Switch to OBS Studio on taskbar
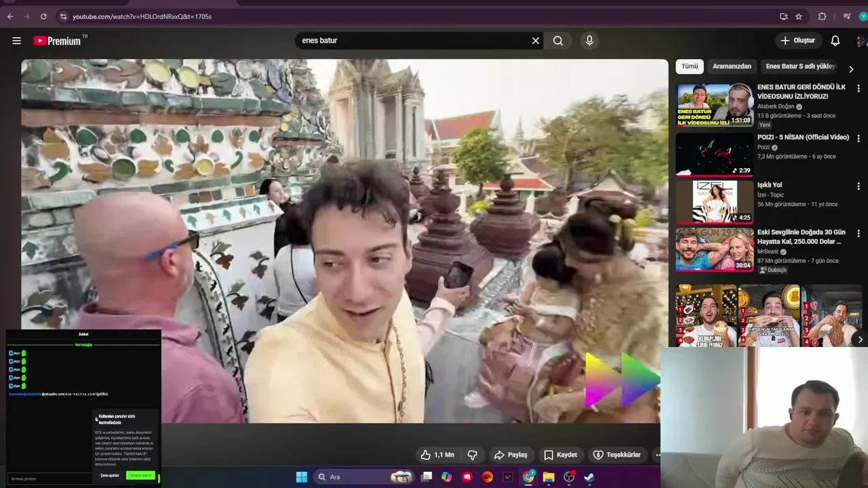The image size is (868, 488). [x=569, y=477]
